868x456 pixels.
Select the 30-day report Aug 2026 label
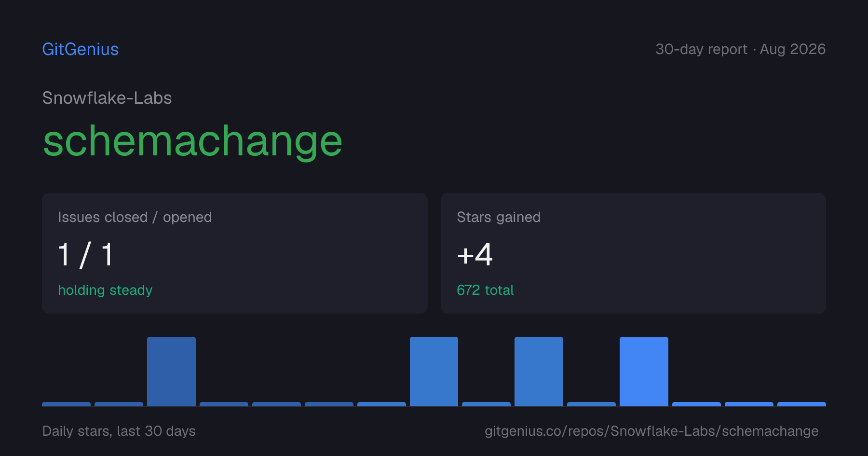point(740,49)
